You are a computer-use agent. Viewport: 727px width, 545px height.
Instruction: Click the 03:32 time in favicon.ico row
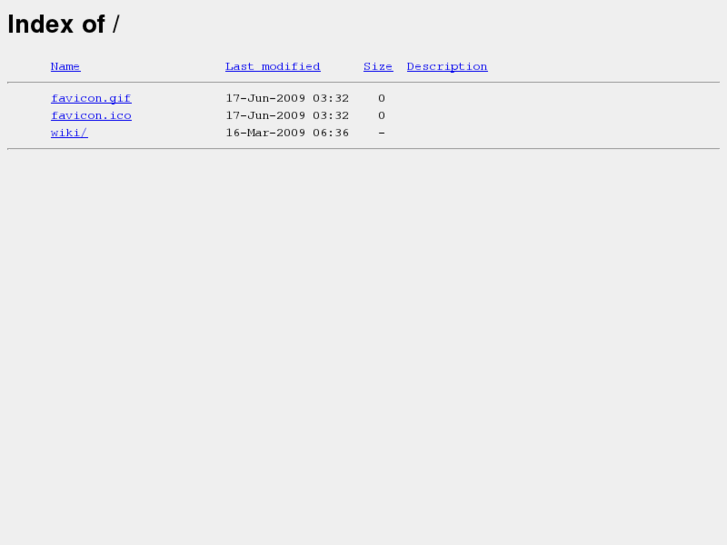point(331,115)
